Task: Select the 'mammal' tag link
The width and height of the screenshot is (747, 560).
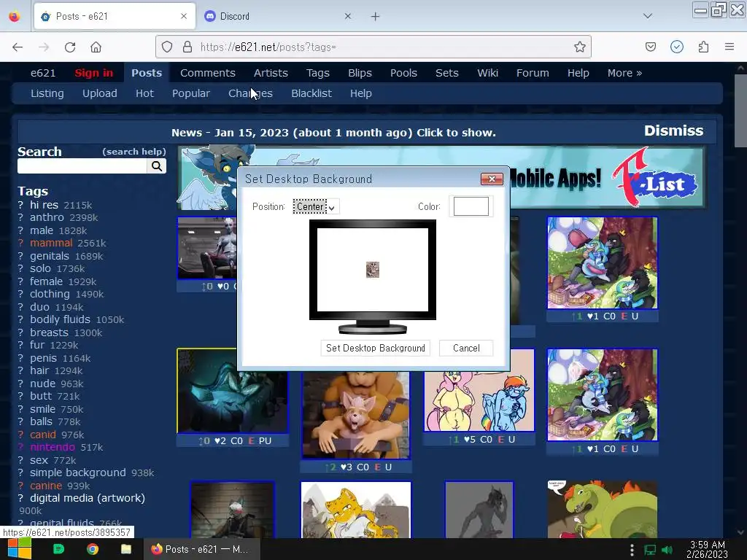Action: click(51, 243)
